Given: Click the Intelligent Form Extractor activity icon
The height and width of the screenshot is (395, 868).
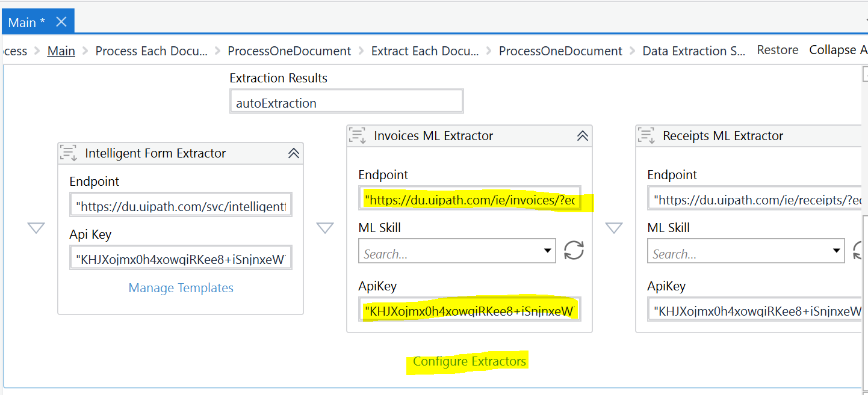Looking at the screenshot, I should [68, 153].
